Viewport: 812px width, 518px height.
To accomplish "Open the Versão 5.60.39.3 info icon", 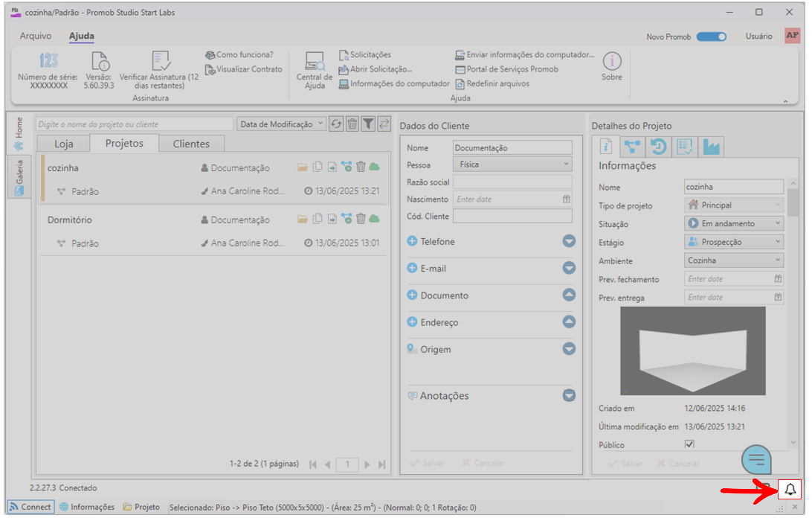I will pyautogui.click(x=100, y=61).
